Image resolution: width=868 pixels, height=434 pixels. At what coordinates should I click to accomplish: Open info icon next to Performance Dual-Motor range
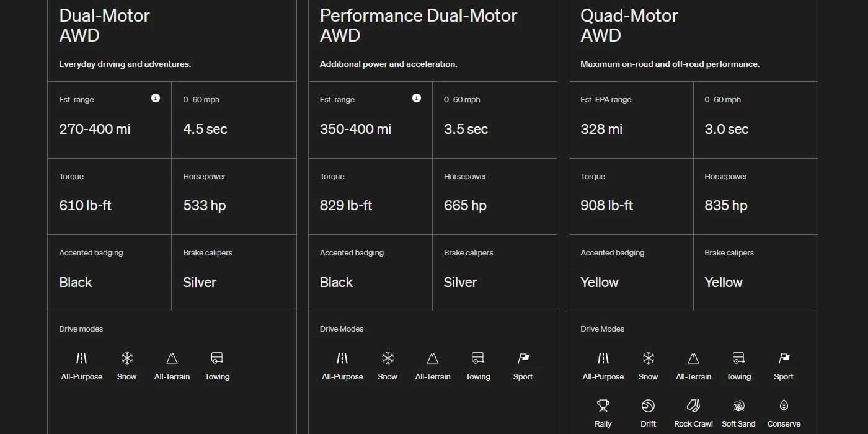click(417, 98)
